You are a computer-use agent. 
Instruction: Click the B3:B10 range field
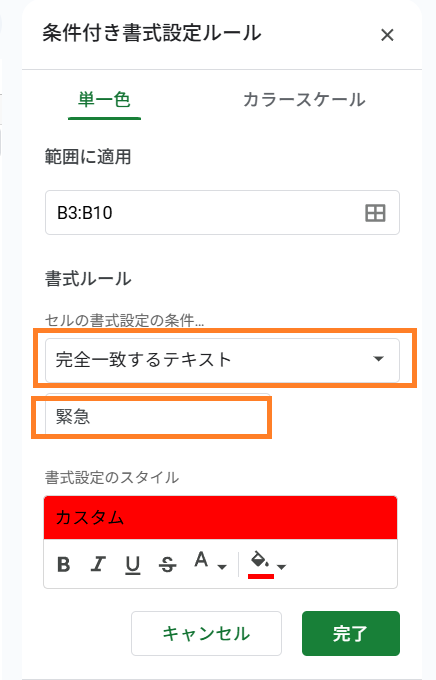pyautogui.click(x=222, y=212)
